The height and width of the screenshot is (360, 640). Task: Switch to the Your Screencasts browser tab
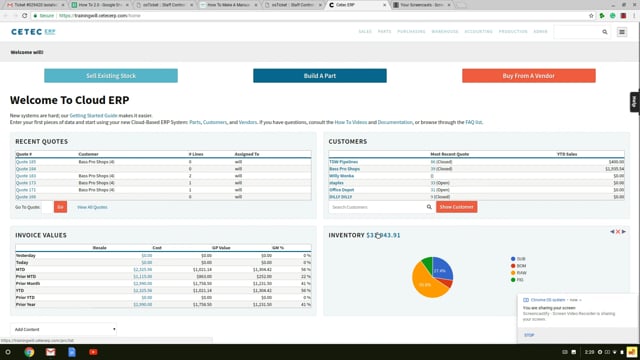[x=422, y=5]
